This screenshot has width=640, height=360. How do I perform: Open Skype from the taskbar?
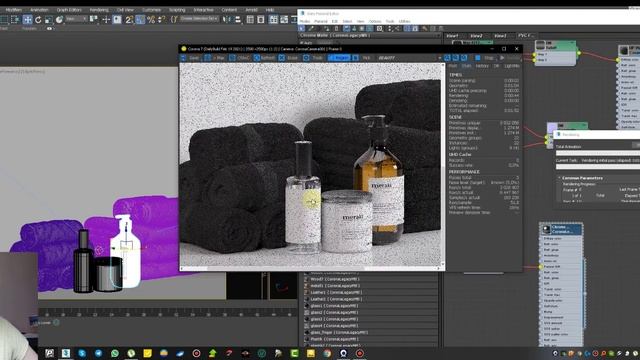tap(82, 353)
